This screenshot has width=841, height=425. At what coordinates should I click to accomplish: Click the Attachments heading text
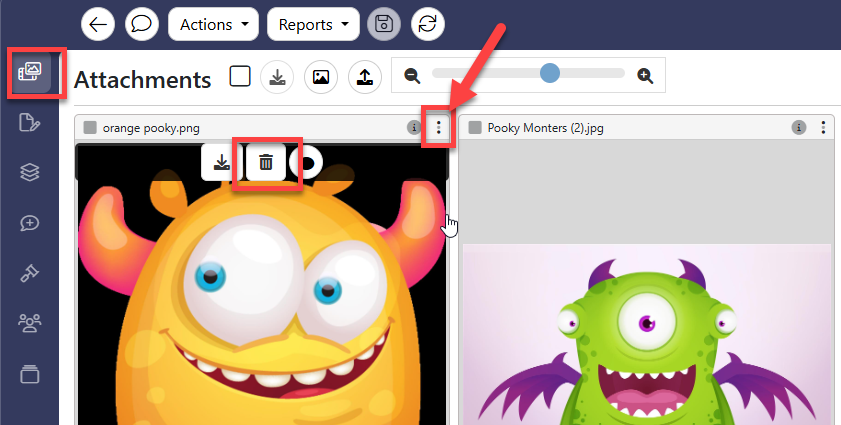point(143,79)
